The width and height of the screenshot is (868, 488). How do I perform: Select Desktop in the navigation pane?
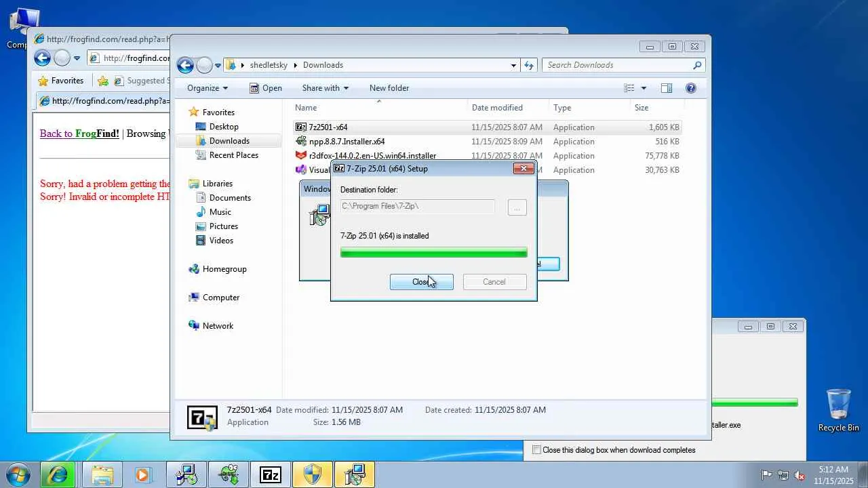217,127
